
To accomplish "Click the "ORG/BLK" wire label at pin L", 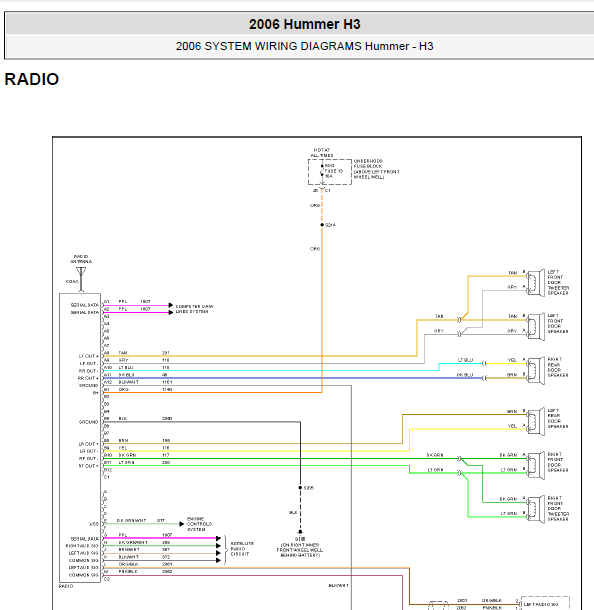I will click(128, 564).
